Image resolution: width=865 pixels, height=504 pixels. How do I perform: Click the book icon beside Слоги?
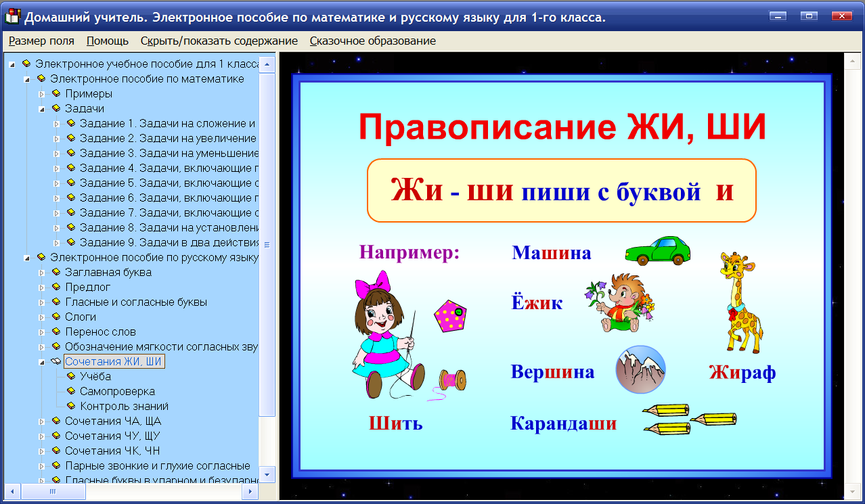pyautogui.click(x=58, y=317)
